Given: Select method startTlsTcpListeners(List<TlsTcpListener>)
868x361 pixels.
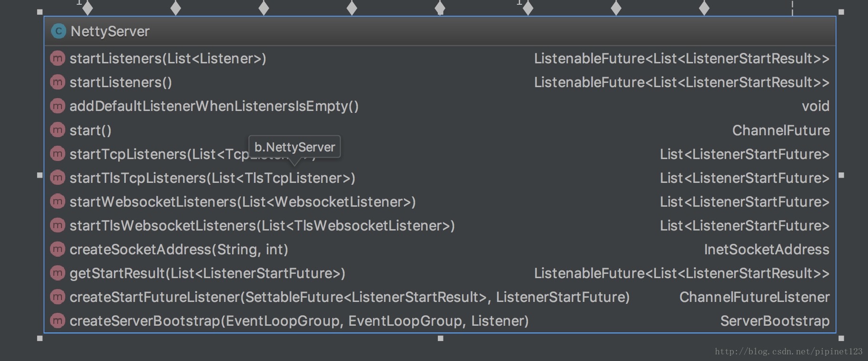Looking at the screenshot, I should [x=212, y=178].
